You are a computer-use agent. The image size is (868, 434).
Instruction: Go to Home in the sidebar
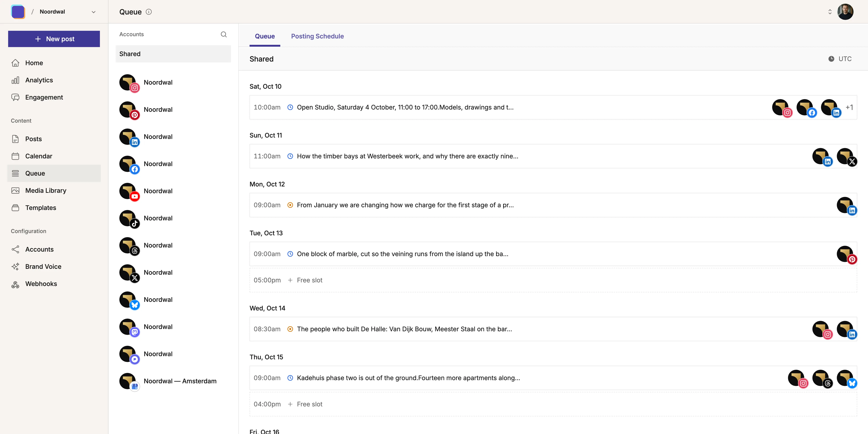54,63
